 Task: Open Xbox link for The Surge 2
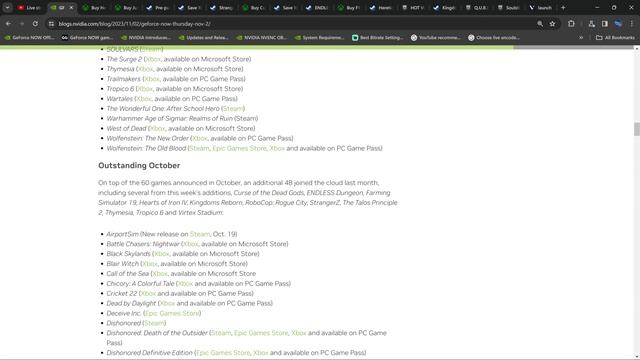pyautogui.click(x=153, y=59)
